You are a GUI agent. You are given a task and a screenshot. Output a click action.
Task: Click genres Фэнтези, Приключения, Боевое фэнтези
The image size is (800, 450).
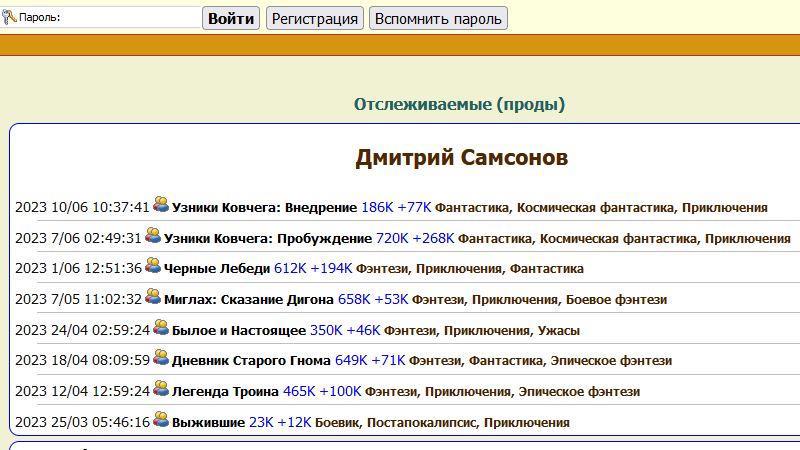pyautogui.click(x=539, y=299)
